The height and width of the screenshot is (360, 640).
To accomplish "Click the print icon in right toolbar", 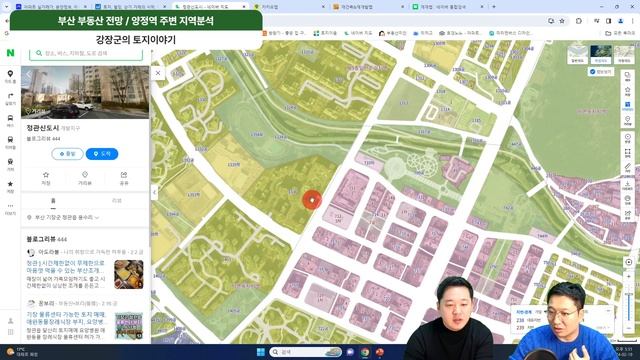I will tap(628, 200).
